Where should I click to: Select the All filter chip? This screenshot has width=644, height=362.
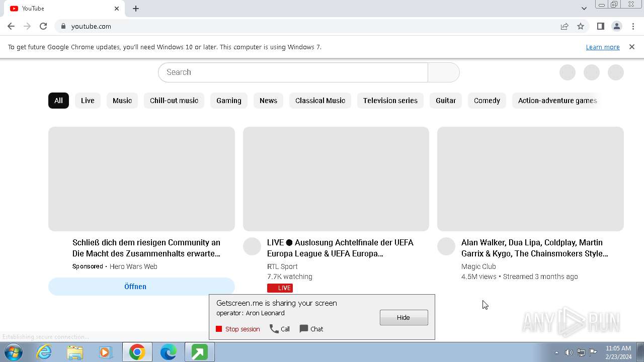tap(58, 101)
